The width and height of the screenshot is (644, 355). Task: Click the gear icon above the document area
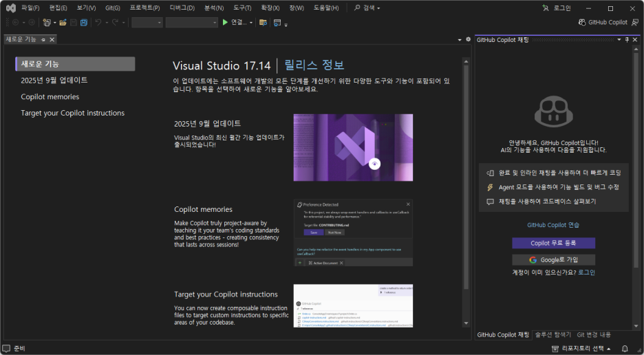click(x=469, y=39)
